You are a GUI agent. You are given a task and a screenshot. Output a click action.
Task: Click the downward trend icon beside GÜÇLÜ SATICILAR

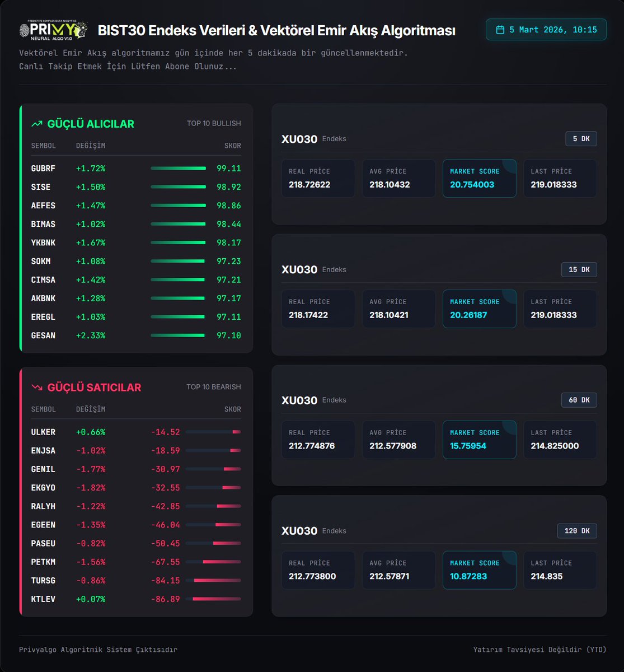pyautogui.click(x=37, y=388)
